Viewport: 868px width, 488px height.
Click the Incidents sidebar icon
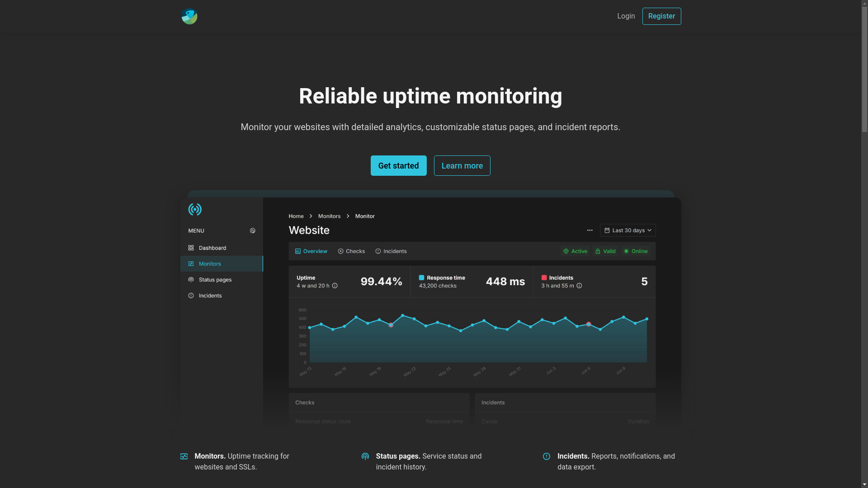(191, 296)
